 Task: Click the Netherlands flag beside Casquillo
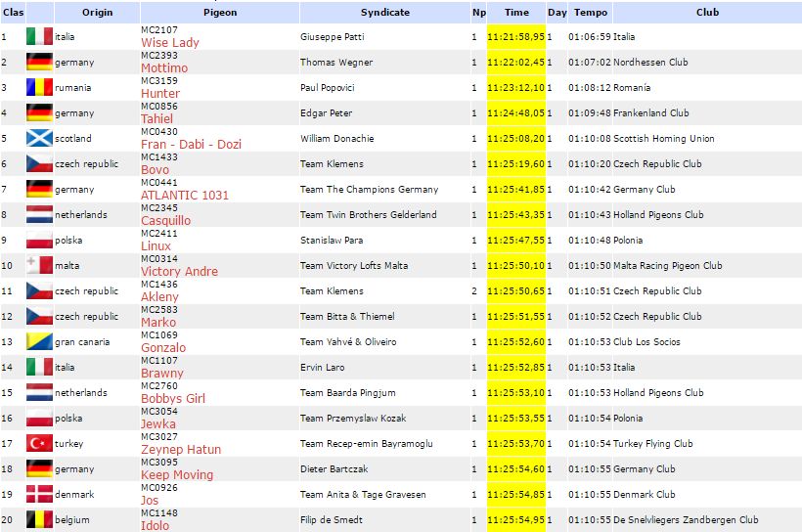(x=39, y=214)
